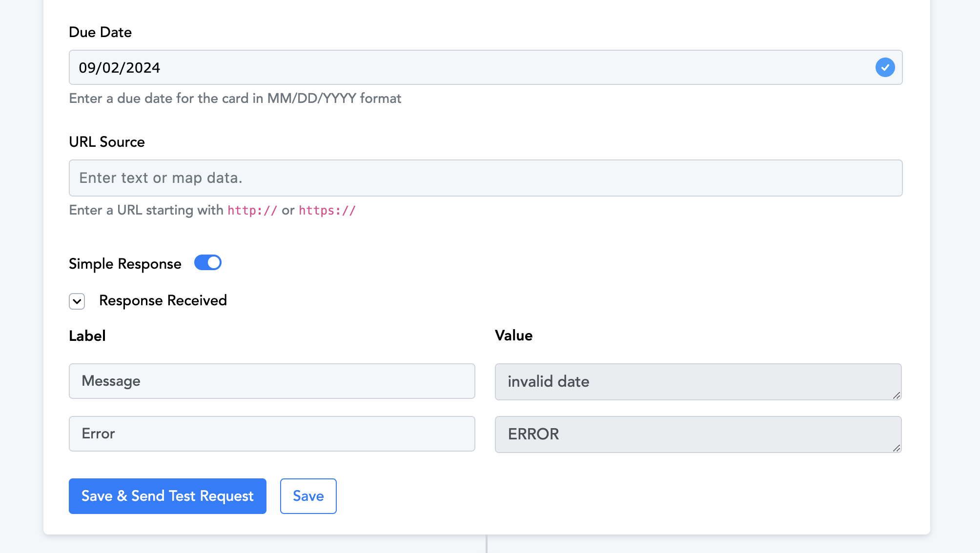The width and height of the screenshot is (980, 553).
Task: Click the Value column header
Action: click(513, 336)
